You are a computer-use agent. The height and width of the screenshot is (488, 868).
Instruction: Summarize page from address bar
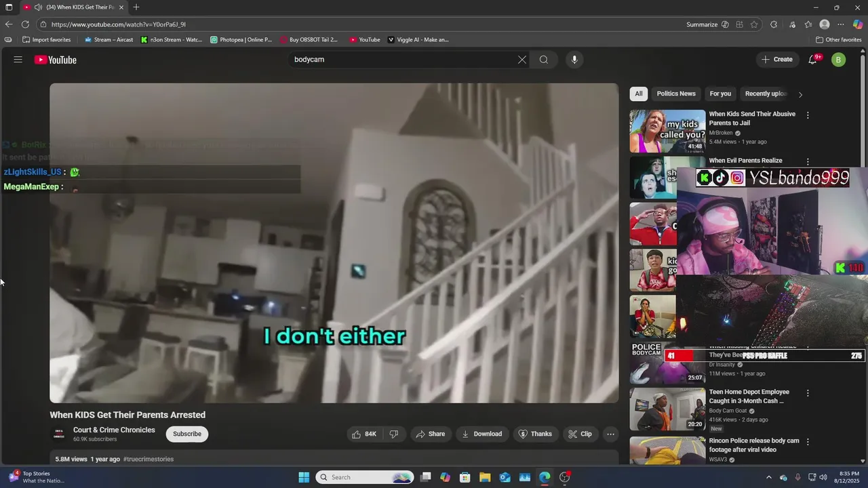coord(707,24)
